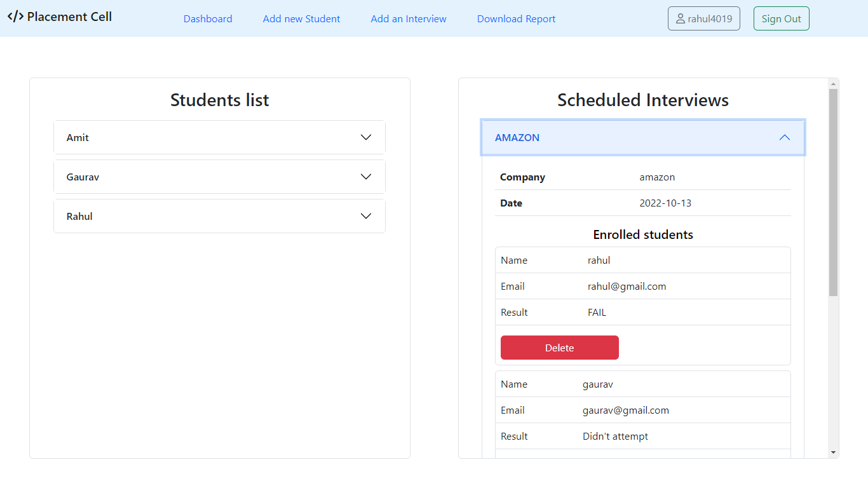The height and width of the screenshot is (488, 868).
Task: Collapse the AMAZON interview chevron
Action: point(785,137)
